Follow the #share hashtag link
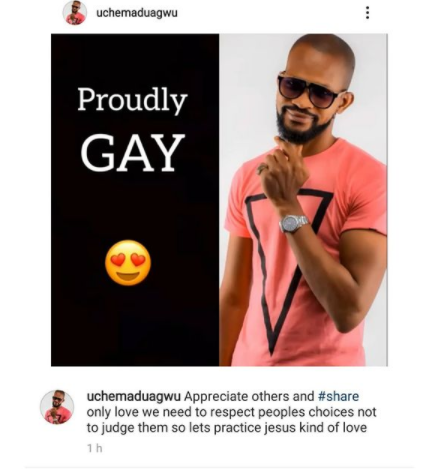 tap(338, 396)
